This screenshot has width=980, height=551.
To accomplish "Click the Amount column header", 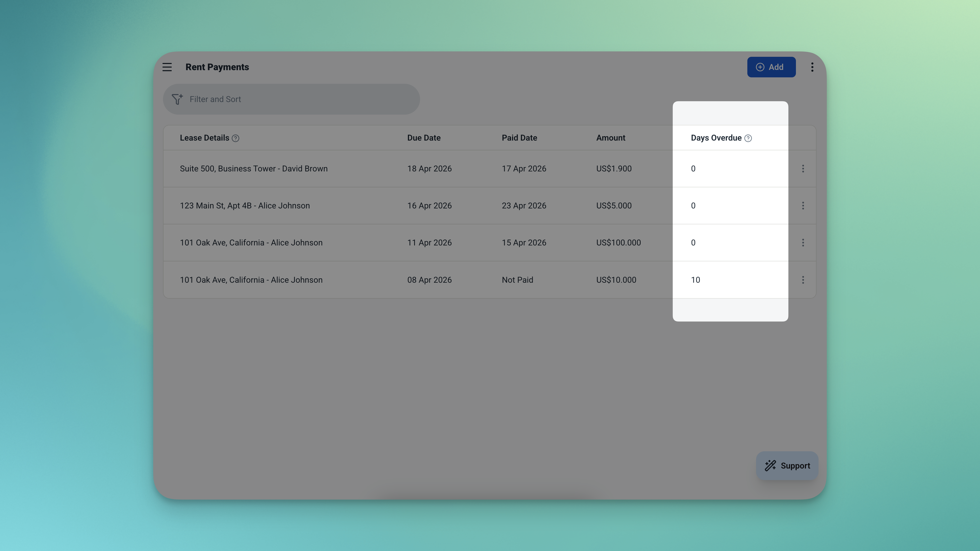I will click(611, 138).
